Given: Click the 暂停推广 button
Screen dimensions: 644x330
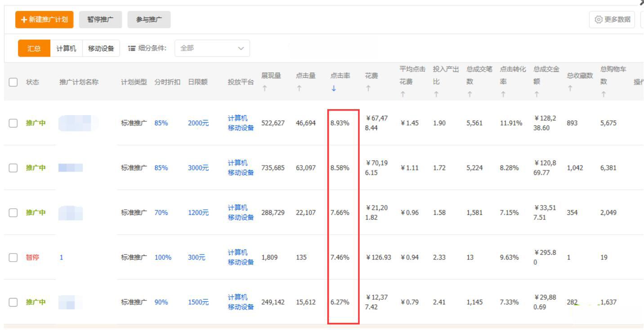Looking at the screenshot, I should tap(100, 20).
